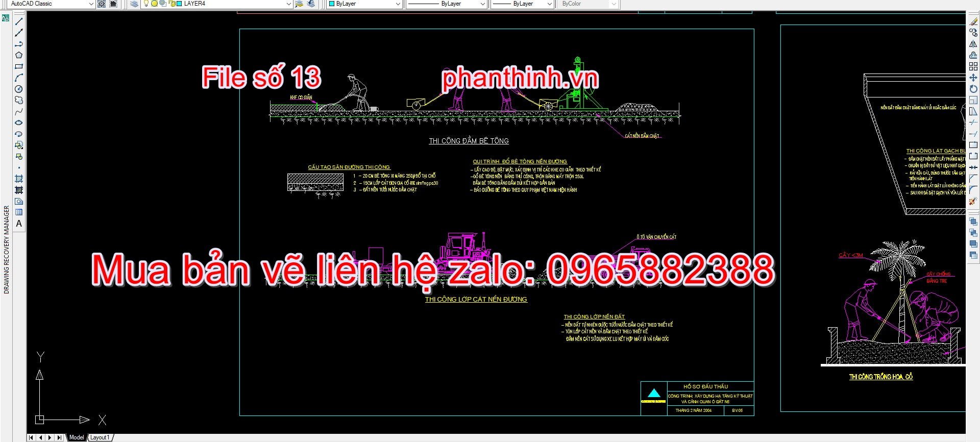Image resolution: width=980 pixels, height=442 pixels.
Task: Click Send to Back draw order icon
Action: pos(973,234)
